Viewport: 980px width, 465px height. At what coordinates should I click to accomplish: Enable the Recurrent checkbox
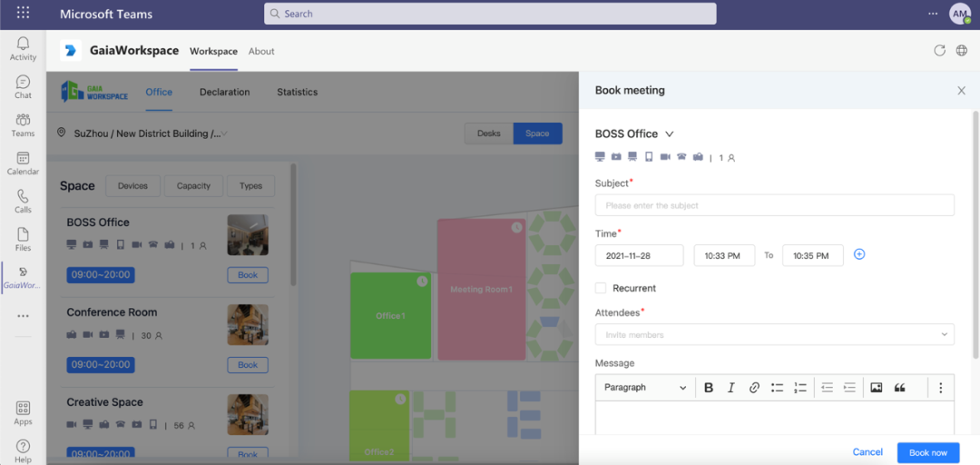(601, 288)
